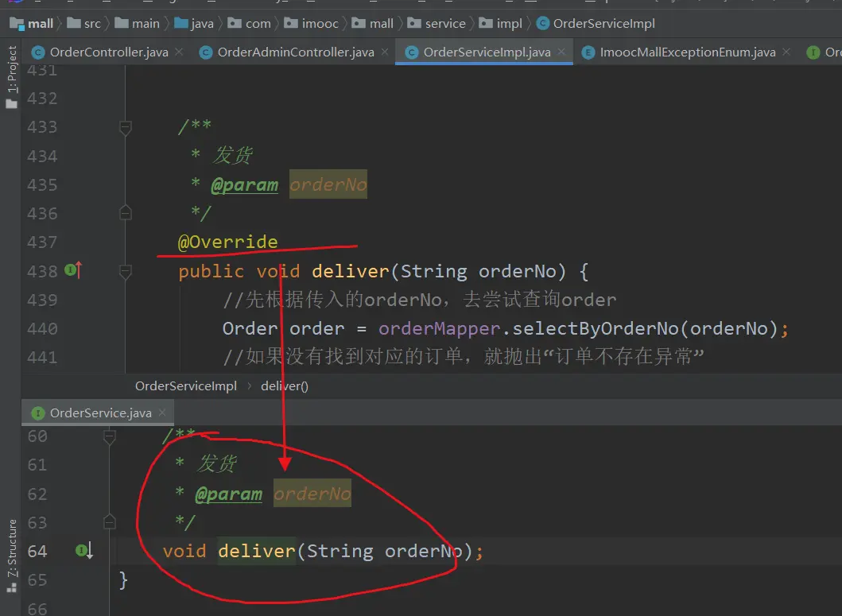Click the OrderServiceImpl class in navigation bar
842x616 pixels.
coord(596,23)
